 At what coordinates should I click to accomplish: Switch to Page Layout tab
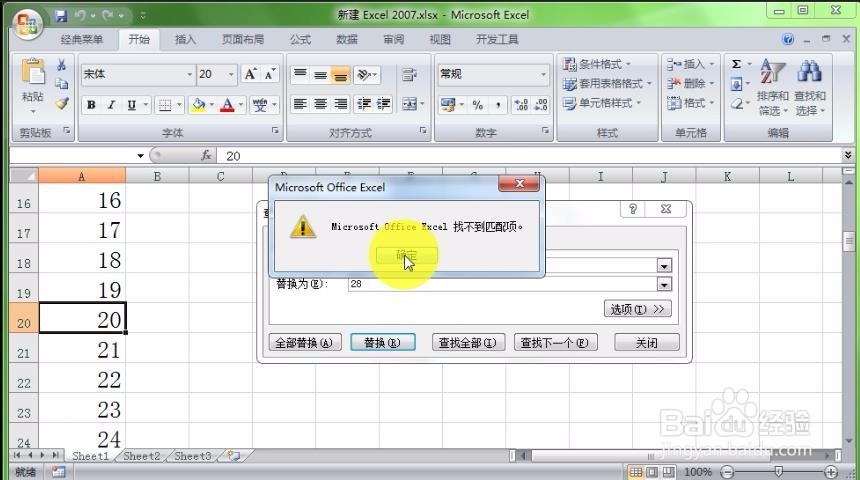pos(243,39)
